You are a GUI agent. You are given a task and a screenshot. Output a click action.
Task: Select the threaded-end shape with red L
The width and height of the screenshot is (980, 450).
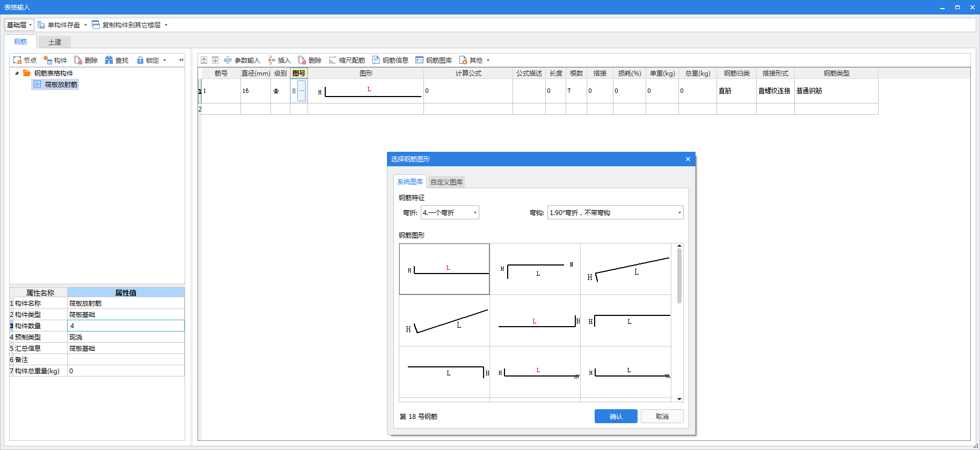tap(535, 372)
